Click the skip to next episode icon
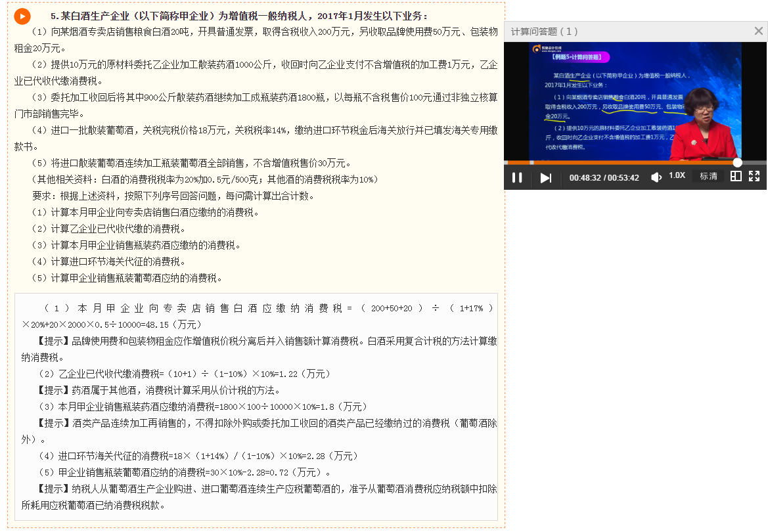The image size is (768, 532). (546, 177)
